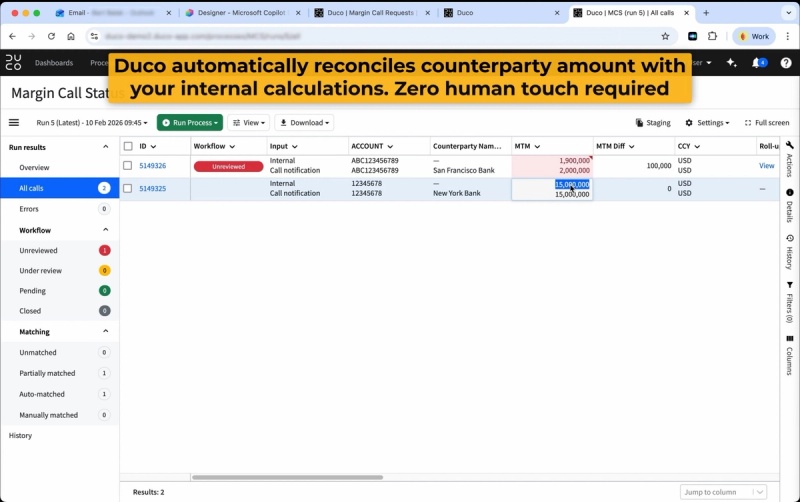This screenshot has width=800, height=502.
Task: Click the Unreviewed status badge
Action: pyautogui.click(x=229, y=166)
